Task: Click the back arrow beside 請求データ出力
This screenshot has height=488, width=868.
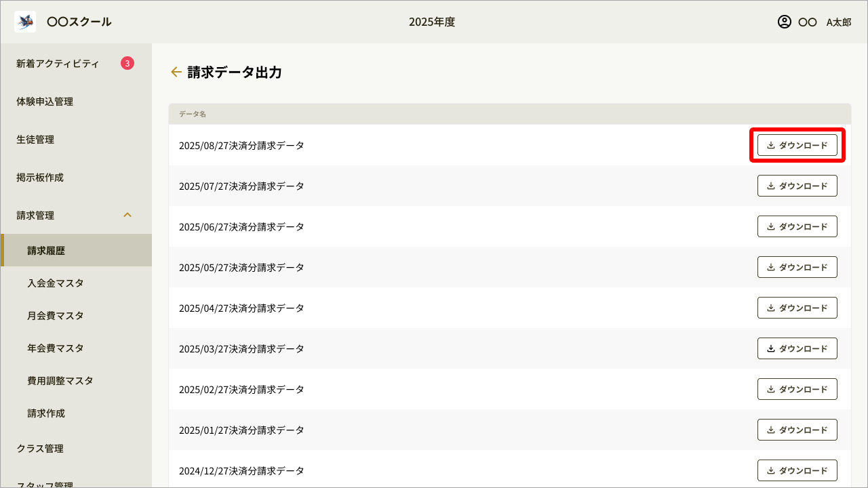Action: pos(176,72)
